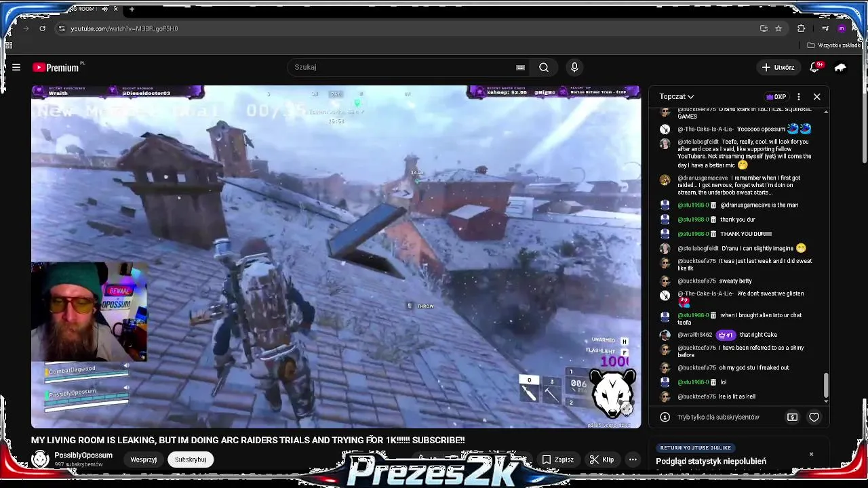
Task: Click the video title text
Action: [x=248, y=440]
